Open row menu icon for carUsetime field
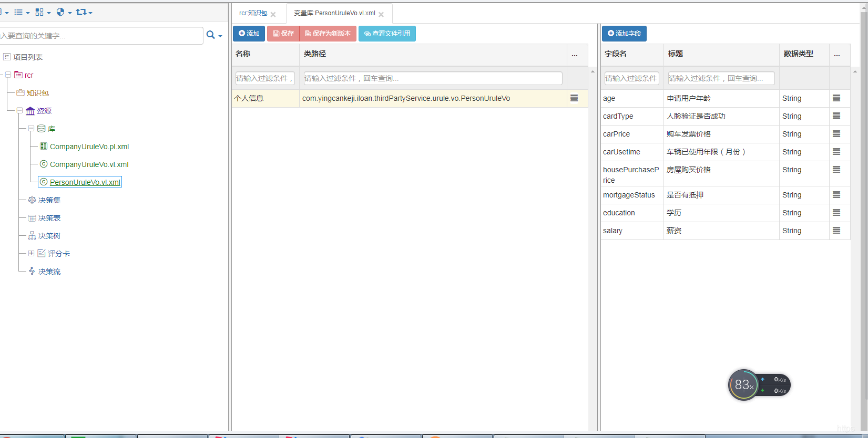The width and height of the screenshot is (868, 438). 836,152
